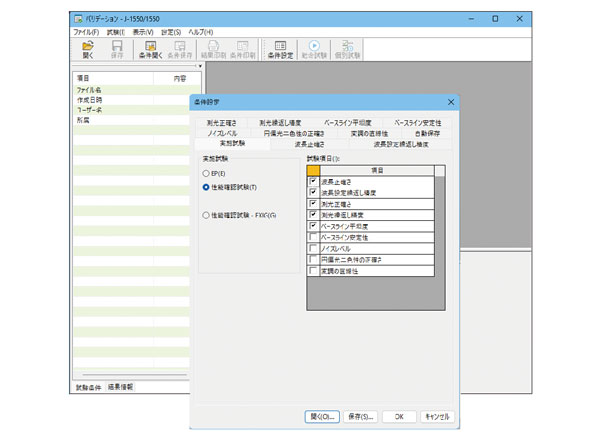Select the ユーザー名 row in the left panel
The height and width of the screenshot is (440, 600).
pyautogui.click(x=131, y=110)
